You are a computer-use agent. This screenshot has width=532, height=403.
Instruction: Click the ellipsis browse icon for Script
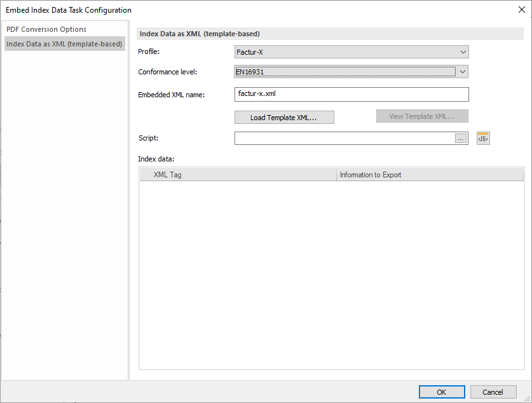coord(461,138)
